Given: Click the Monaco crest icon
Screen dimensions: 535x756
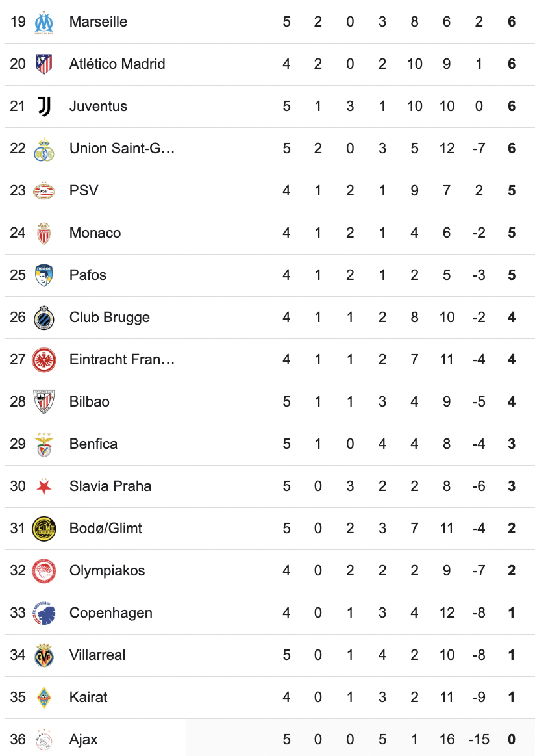Looking at the screenshot, I should click(x=44, y=233).
